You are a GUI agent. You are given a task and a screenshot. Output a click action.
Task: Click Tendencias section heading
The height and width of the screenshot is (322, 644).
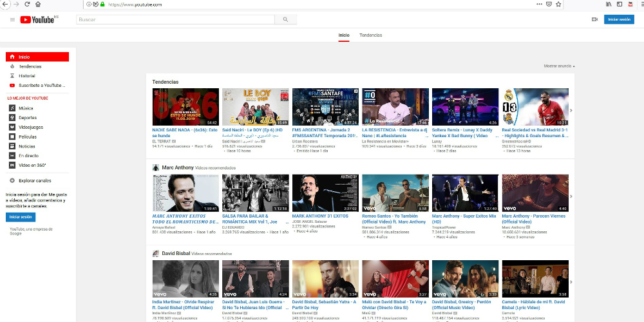[166, 82]
